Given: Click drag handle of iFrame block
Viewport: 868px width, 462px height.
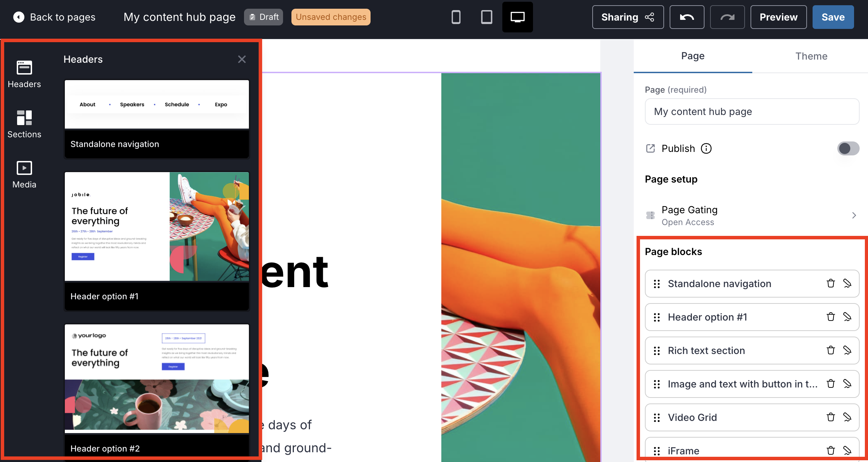Looking at the screenshot, I should pyautogui.click(x=657, y=451).
